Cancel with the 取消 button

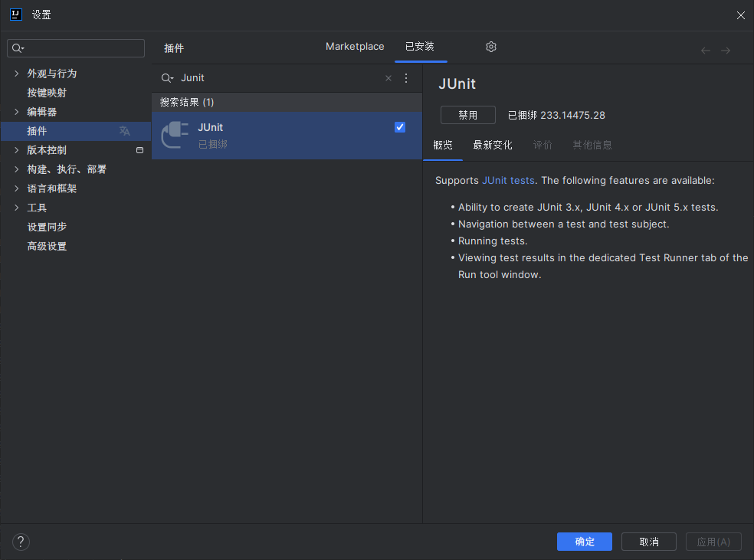coord(649,542)
